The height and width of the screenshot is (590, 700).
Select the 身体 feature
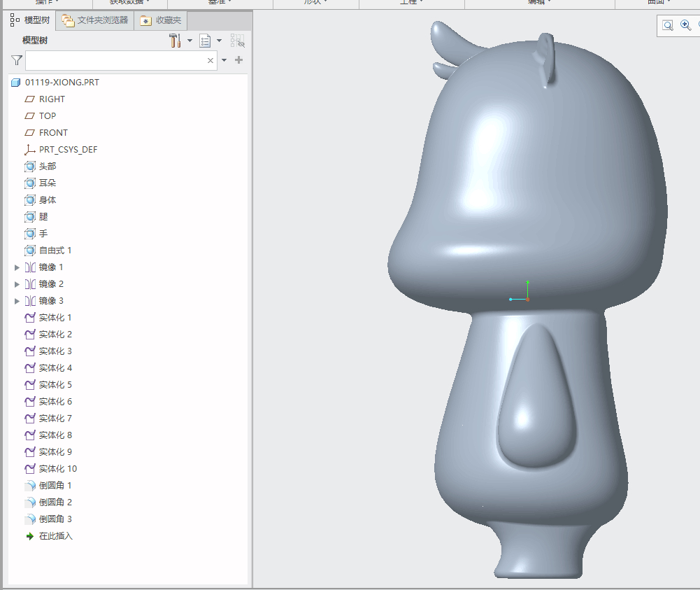click(40, 200)
